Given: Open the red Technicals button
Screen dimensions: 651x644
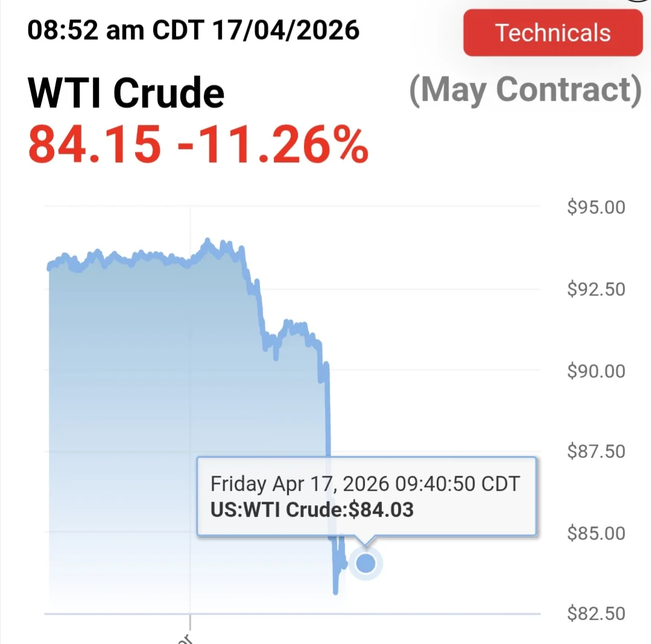Looking at the screenshot, I should pyautogui.click(x=553, y=33).
